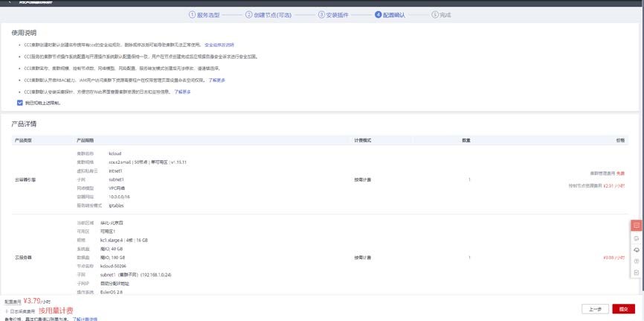Go to step 2 创建节点(可选)
This screenshot has width=644, height=321.
click(268, 15)
